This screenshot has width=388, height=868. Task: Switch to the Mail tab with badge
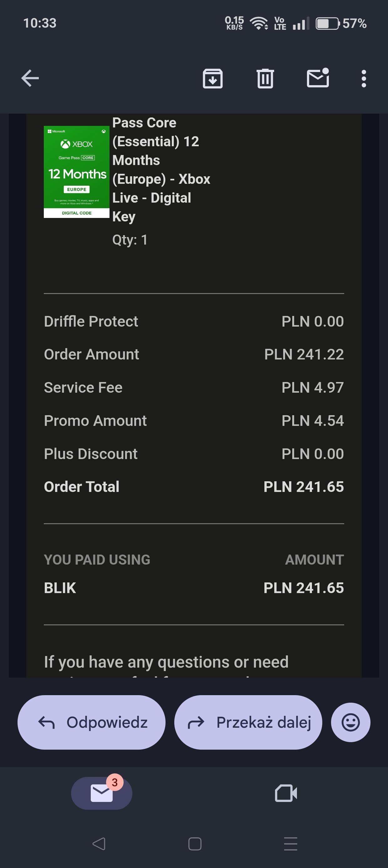[x=101, y=793]
